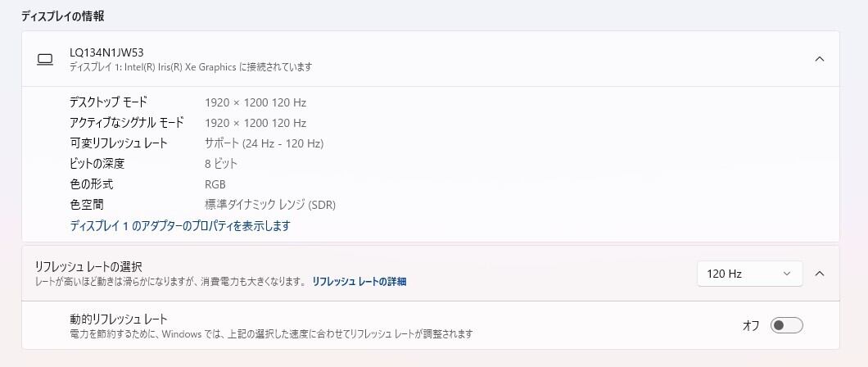The image size is (868, 367).
Task: Click the アクティブなシグナル モード label
Action: pyautogui.click(x=126, y=123)
